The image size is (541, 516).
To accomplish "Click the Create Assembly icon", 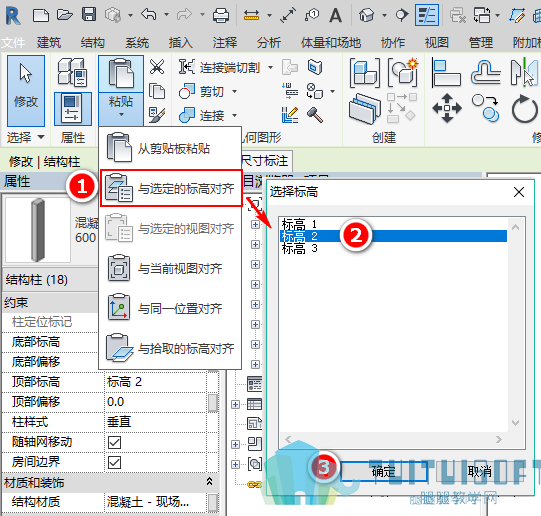I will click(365, 73).
